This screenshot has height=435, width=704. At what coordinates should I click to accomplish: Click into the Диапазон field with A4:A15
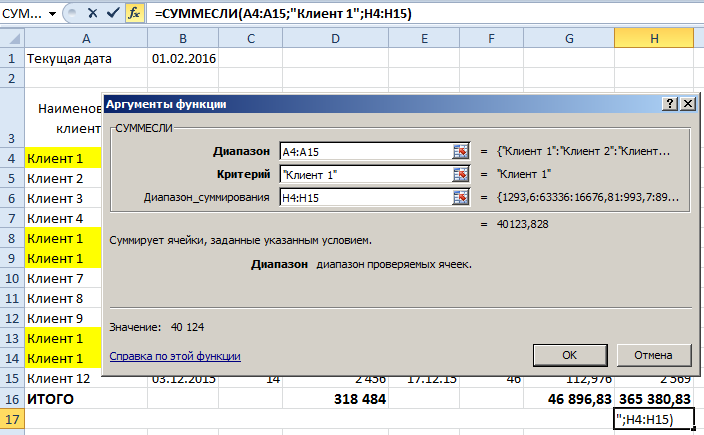click(366, 152)
